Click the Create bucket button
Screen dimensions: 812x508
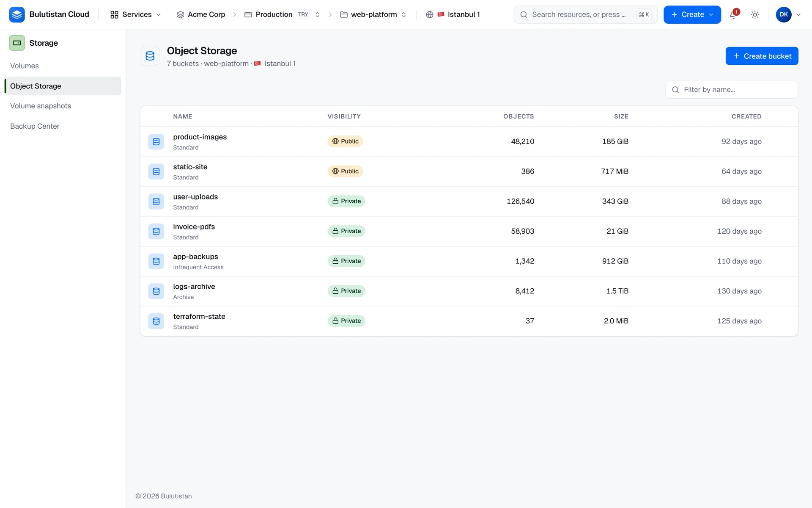pos(762,56)
